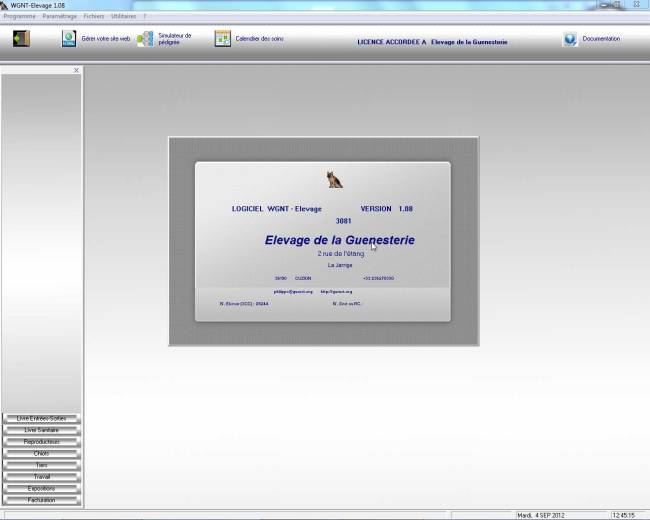The image size is (650, 520).
Task: Close the WGNT-Elevage window
Action: (x=636, y=4)
